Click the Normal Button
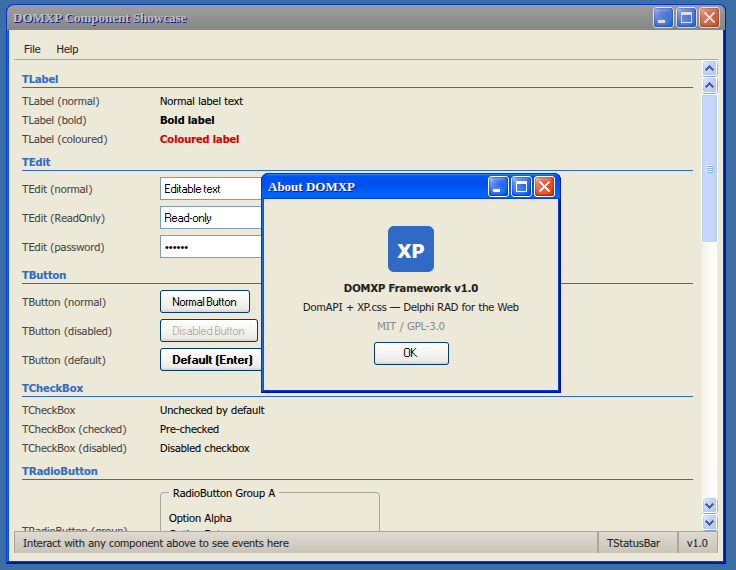Image resolution: width=736 pixels, height=570 pixels. 205,302
